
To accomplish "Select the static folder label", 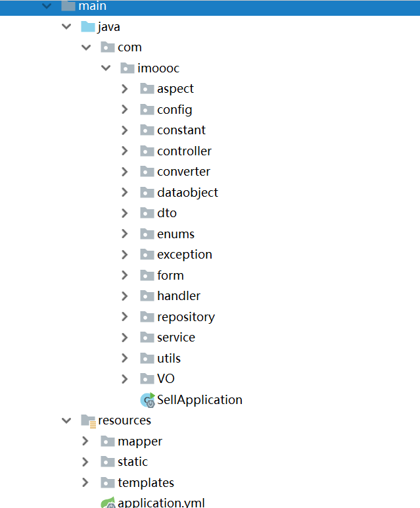I will [133, 462].
